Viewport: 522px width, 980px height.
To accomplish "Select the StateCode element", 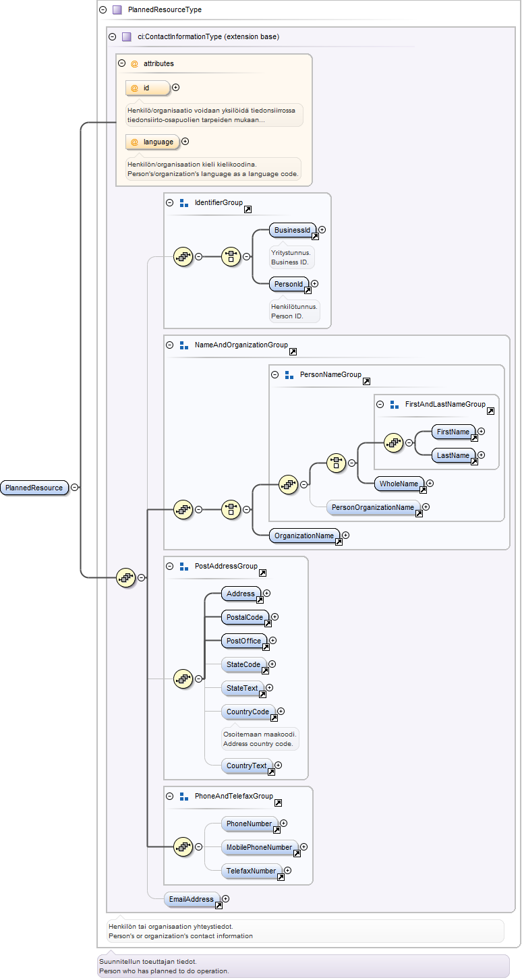I will coord(244,664).
